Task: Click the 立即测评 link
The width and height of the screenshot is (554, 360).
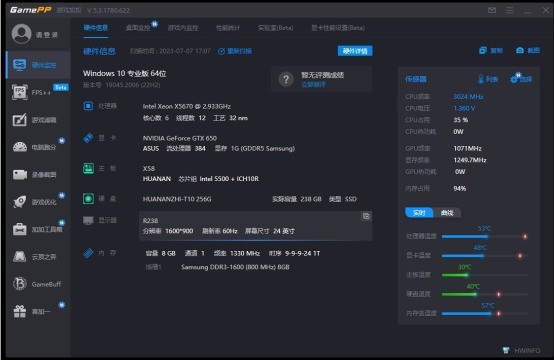Action: pos(313,84)
